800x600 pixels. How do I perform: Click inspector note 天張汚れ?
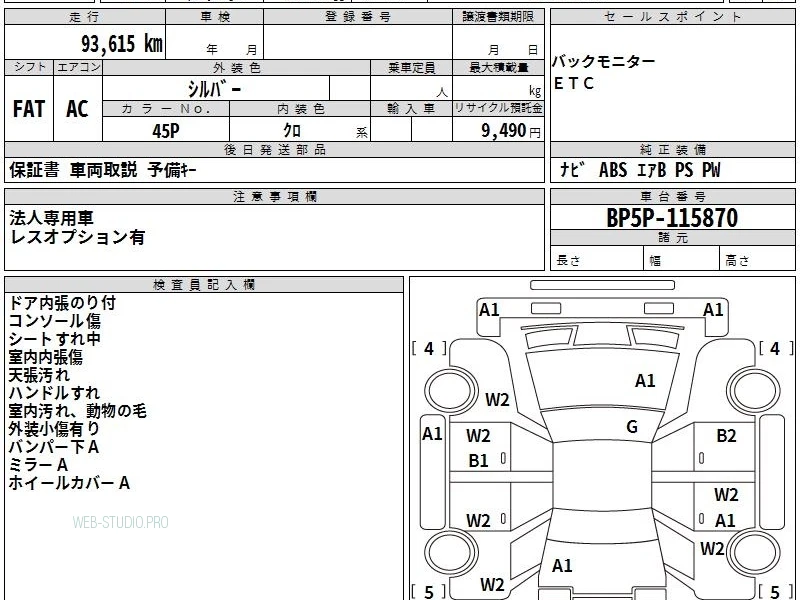click(39, 375)
